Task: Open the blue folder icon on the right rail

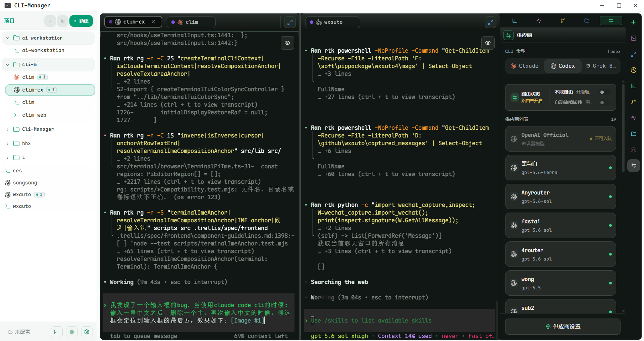Action: (633, 134)
